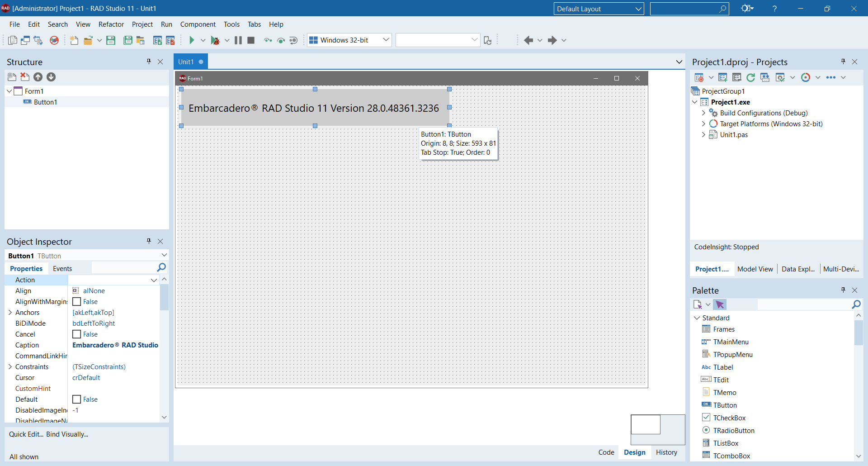Select TCheckBox in the Palette
This screenshot has height=466, width=868.
coord(729,418)
